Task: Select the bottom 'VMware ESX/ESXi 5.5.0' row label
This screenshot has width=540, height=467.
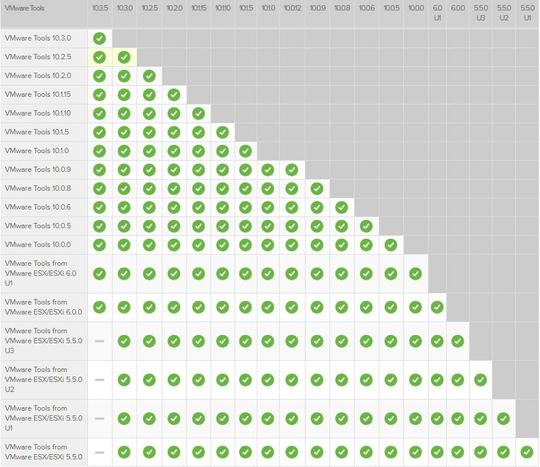Action: [x=43, y=452]
